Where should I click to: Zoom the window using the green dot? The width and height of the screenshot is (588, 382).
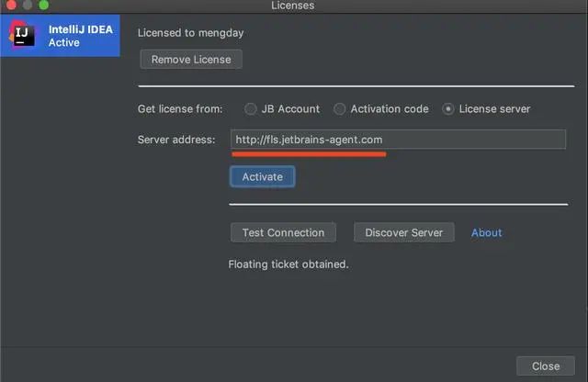click(43, 6)
